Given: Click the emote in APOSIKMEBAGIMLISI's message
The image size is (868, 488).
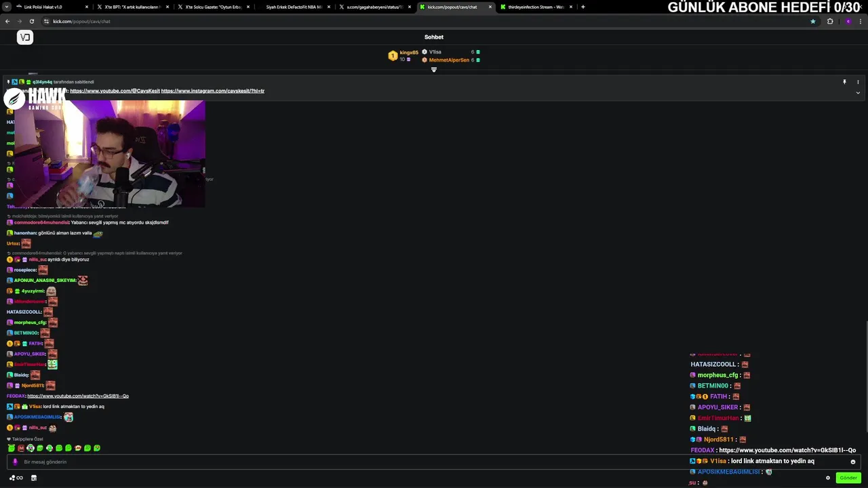Looking at the screenshot, I should (68, 417).
